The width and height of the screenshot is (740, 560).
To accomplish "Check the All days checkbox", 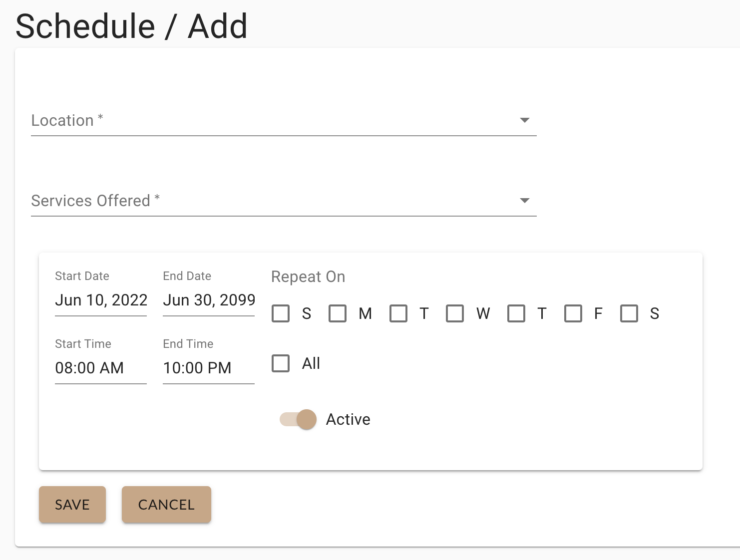I will tap(281, 363).
